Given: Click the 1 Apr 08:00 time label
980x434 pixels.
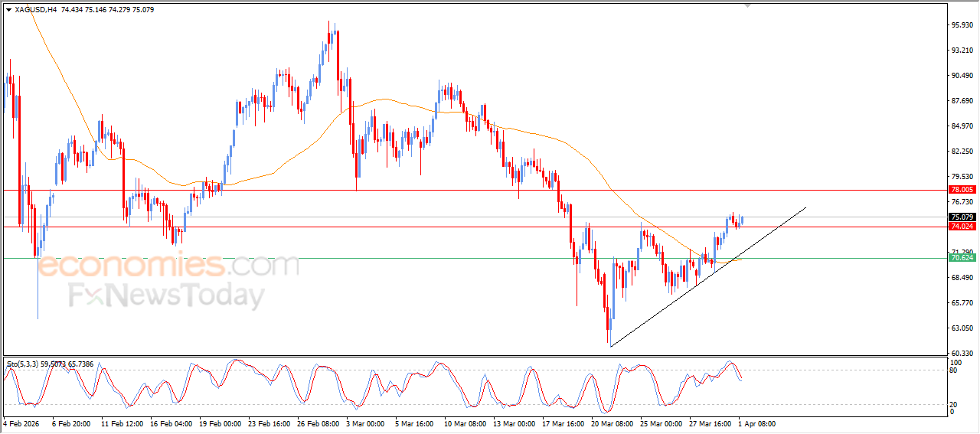Looking at the screenshot, I should pyautogui.click(x=758, y=423).
